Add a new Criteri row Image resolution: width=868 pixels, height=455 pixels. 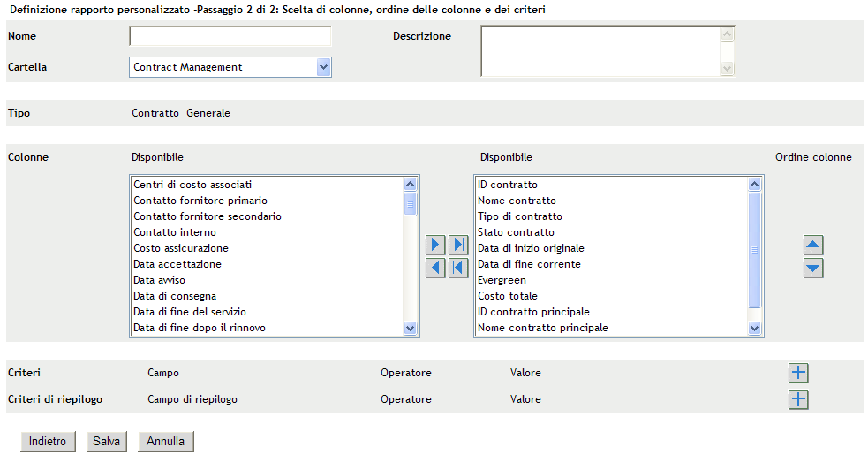(798, 373)
